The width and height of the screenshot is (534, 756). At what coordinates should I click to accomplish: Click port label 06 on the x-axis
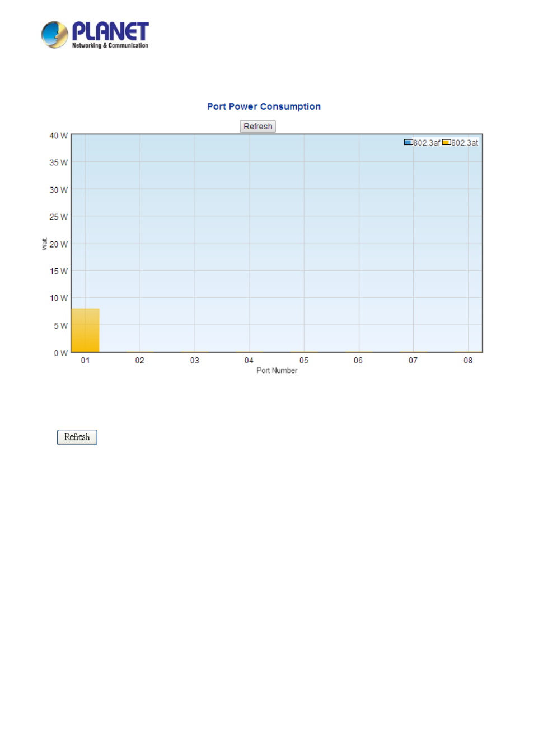[x=358, y=361]
